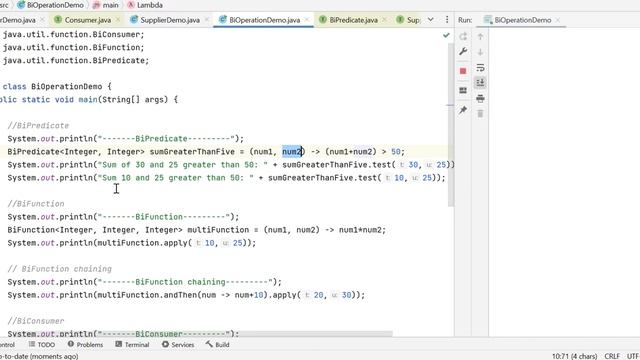This screenshot has width=640, height=360.
Task: Open the Services tool window
Action: point(178,344)
